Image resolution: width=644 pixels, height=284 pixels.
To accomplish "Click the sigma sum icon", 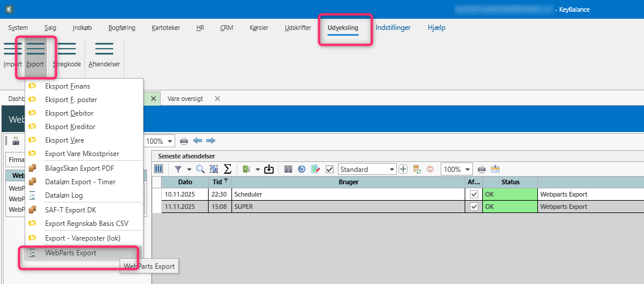I will [x=227, y=169].
